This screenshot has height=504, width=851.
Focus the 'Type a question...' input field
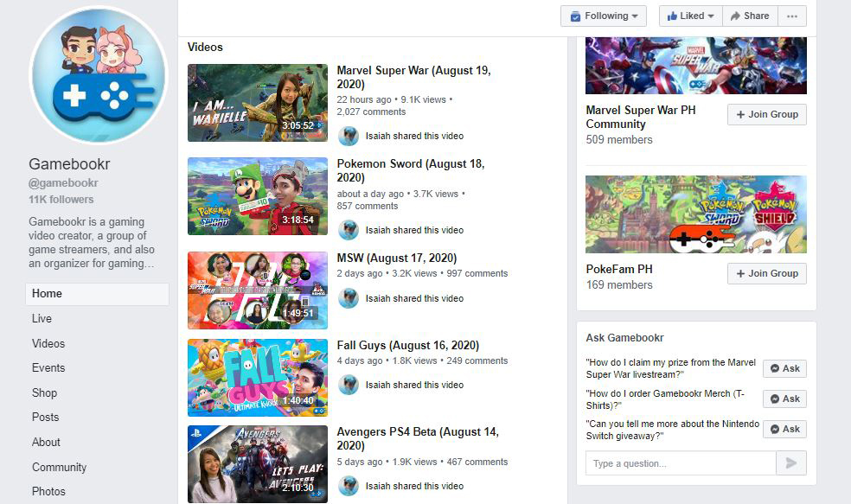[x=681, y=463]
